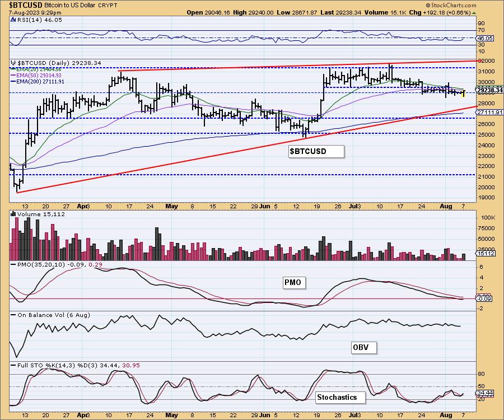Screen dimensions: 504x420
Task: Click the OBV annotation box
Action: coord(363,347)
